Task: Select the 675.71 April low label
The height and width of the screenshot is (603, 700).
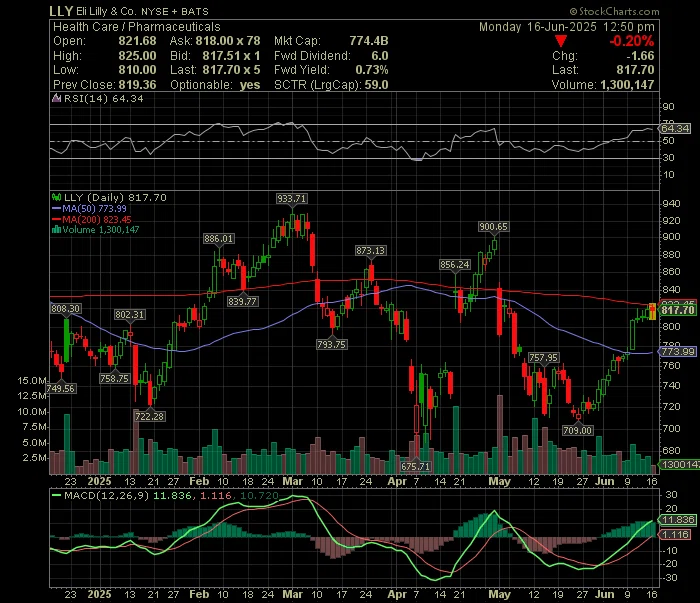Action: (x=416, y=466)
